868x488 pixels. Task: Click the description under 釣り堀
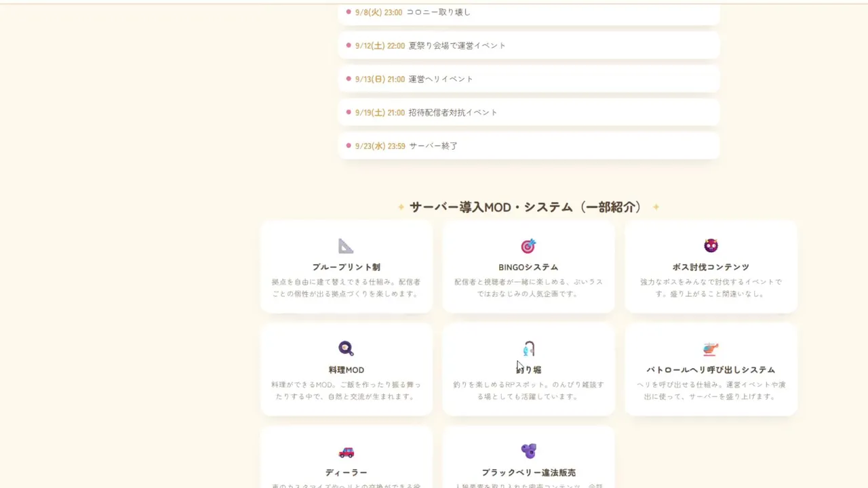(528, 390)
